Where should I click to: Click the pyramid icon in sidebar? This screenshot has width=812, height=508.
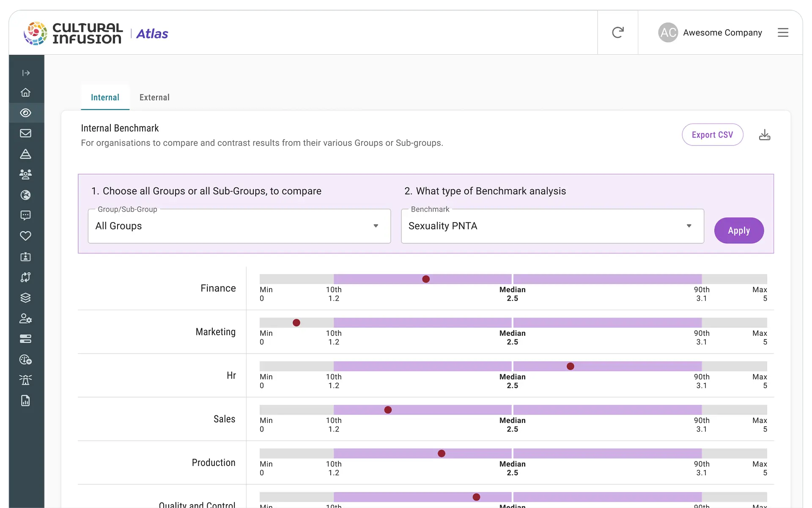pyautogui.click(x=26, y=154)
